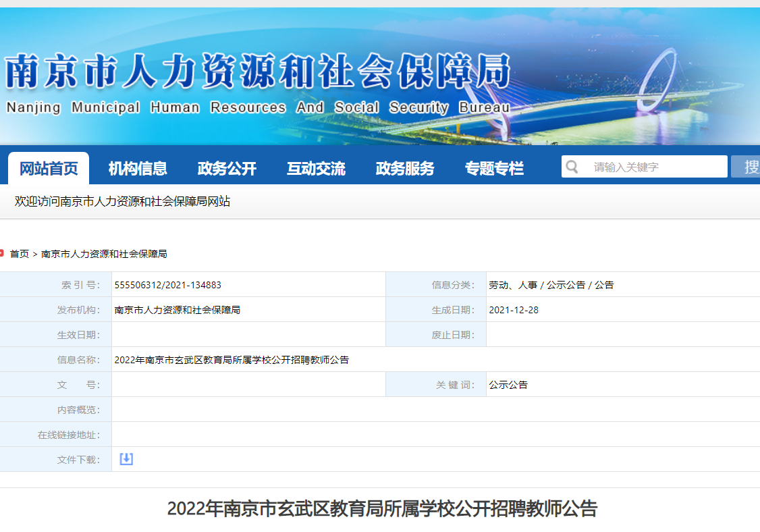Select the index number 555506312/2021-134883
The image size is (760, 532).
coord(167,285)
